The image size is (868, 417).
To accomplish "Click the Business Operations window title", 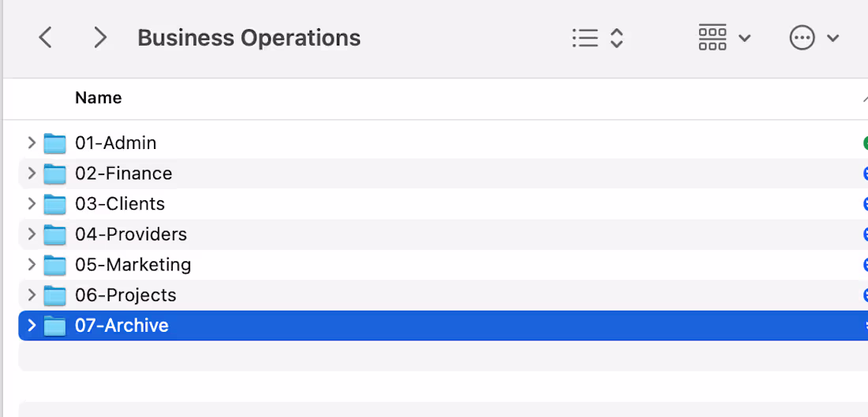I will (x=249, y=38).
